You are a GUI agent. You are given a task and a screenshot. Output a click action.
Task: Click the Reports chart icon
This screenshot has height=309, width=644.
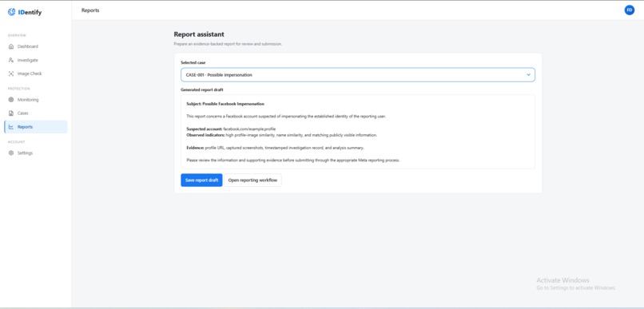point(11,127)
